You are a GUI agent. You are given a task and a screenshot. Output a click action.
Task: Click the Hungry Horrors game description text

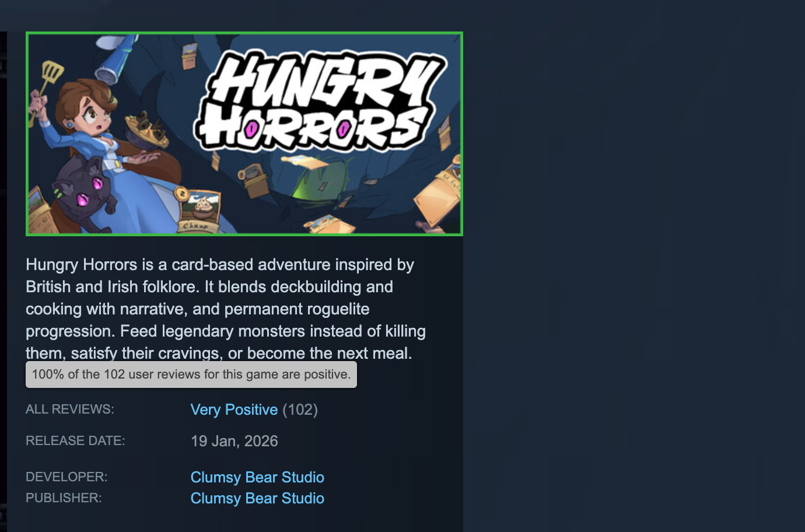point(226,309)
